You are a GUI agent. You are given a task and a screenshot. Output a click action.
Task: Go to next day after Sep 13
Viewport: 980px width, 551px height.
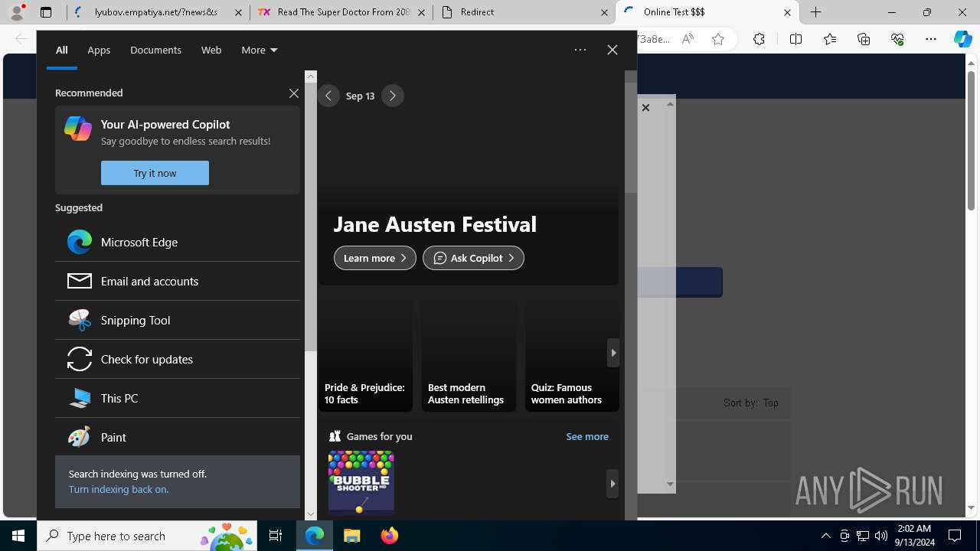393,96
